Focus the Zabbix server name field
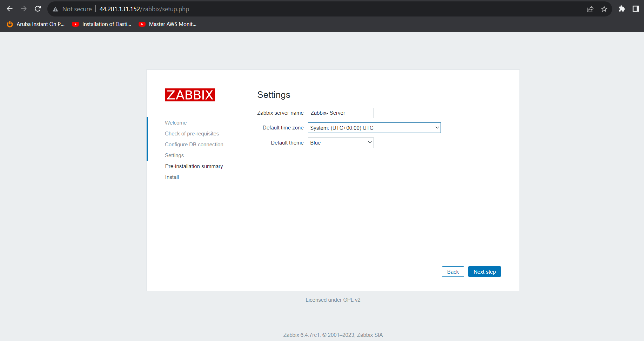The height and width of the screenshot is (341, 644). pyautogui.click(x=341, y=113)
